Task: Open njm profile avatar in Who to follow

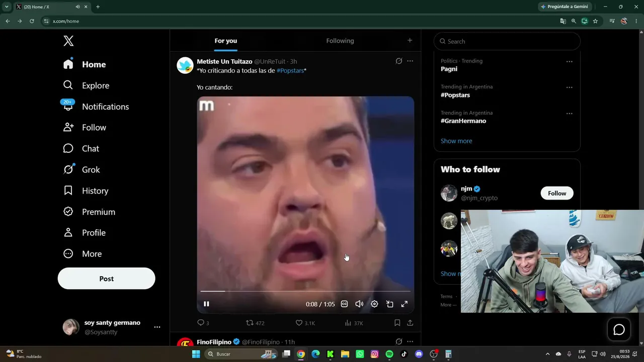Action: pos(449,193)
